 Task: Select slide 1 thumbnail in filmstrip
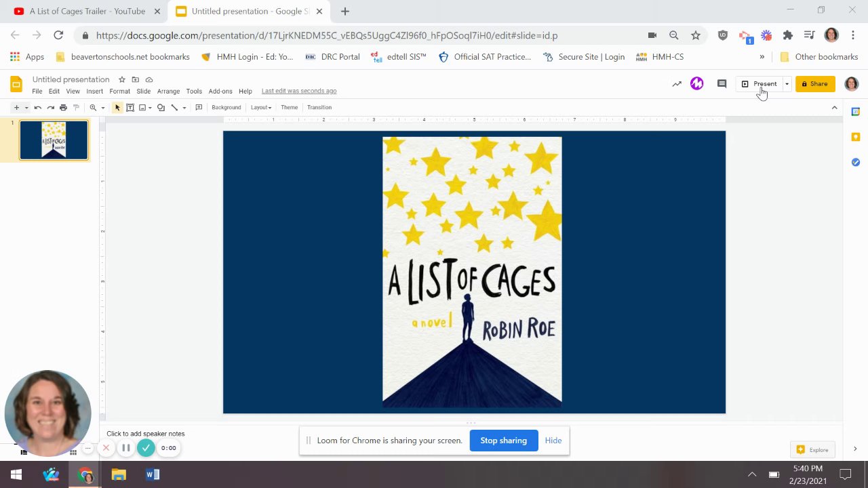click(x=54, y=140)
